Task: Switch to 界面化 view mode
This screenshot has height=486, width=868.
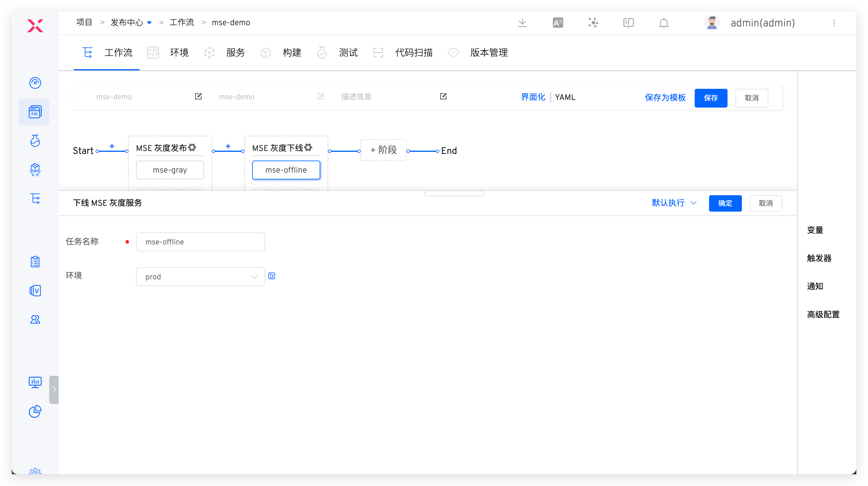Action: click(533, 97)
